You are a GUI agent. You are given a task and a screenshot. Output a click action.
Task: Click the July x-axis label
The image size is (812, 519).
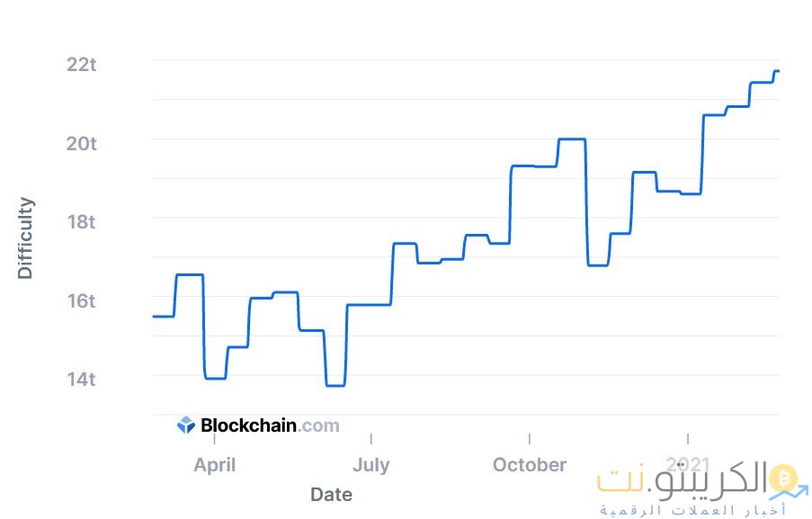[x=370, y=465]
